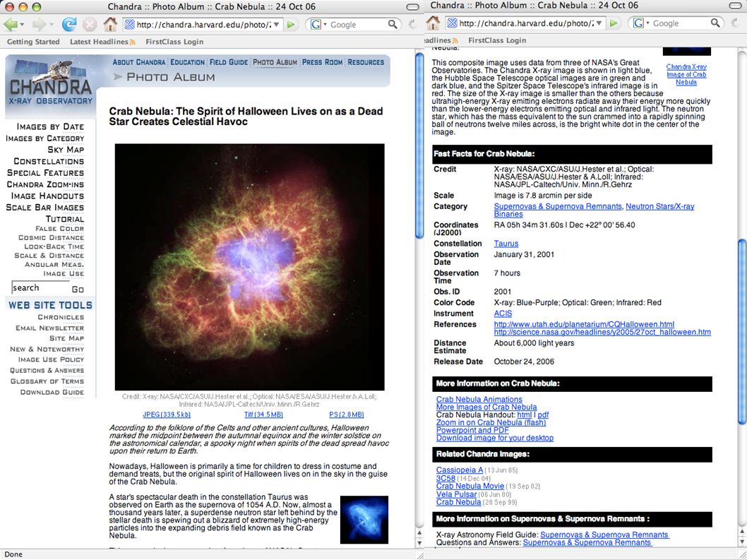Open the Getting Started bookmark
This screenshot has height=560, width=747.
coord(33,42)
